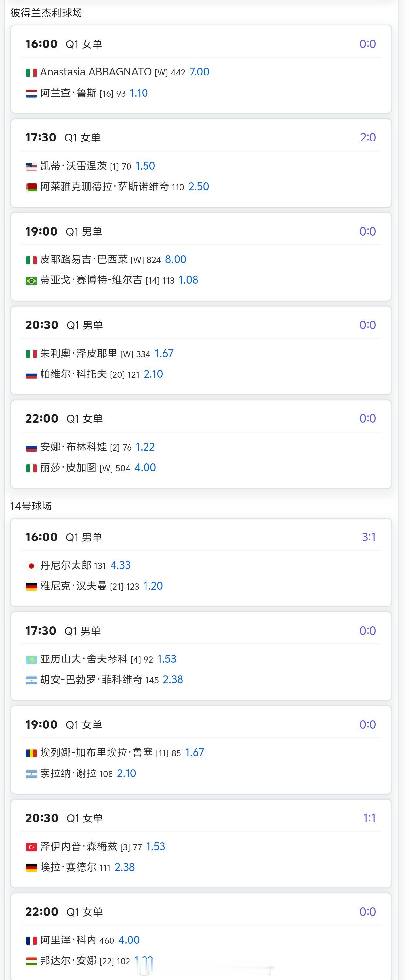Click the USA flag next to 凯蒂·沃雷涅茨
Image resolution: width=412 pixels, height=980 pixels.
[x=31, y=166]
